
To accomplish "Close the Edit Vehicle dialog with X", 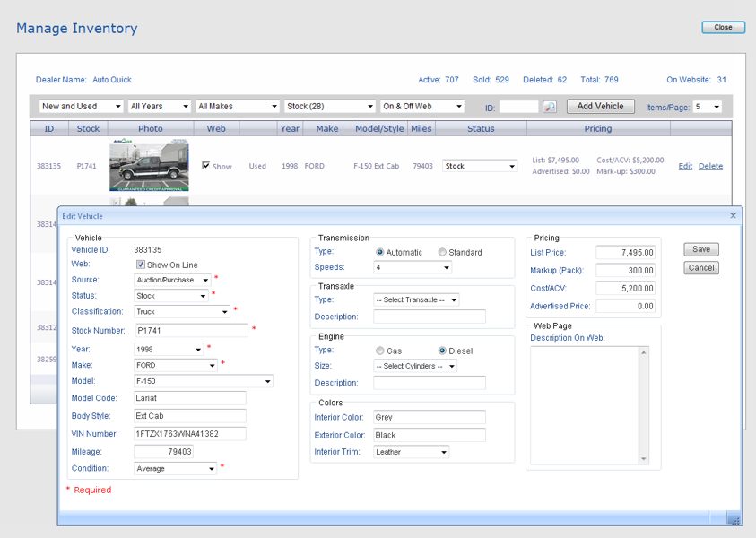I will [733, 215].
